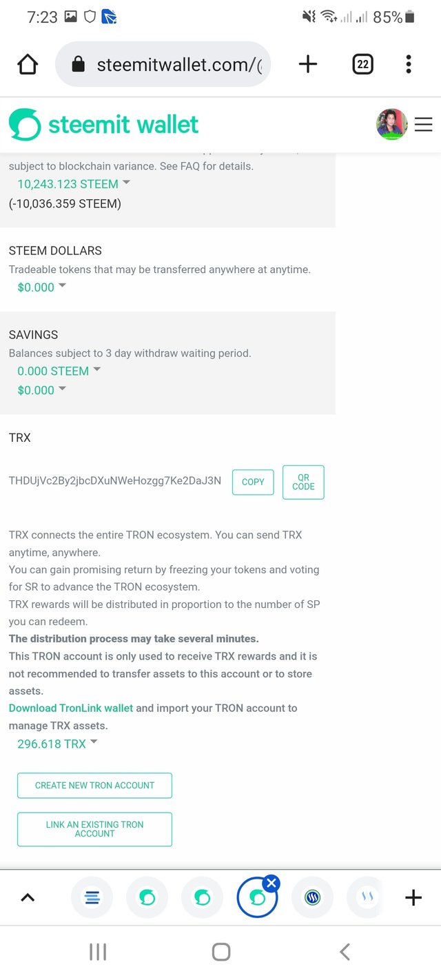Expand the 0.000 STEEM savings dropdown

pos(59,371)
